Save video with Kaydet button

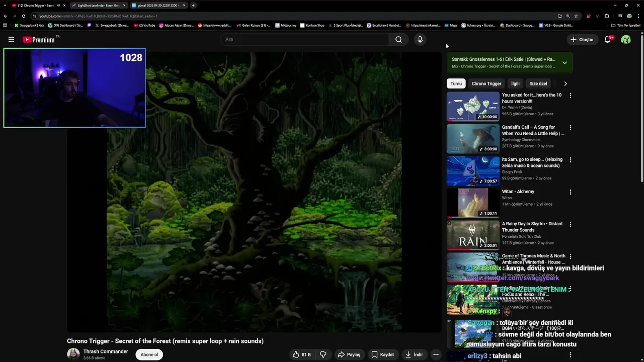point(382,354)
